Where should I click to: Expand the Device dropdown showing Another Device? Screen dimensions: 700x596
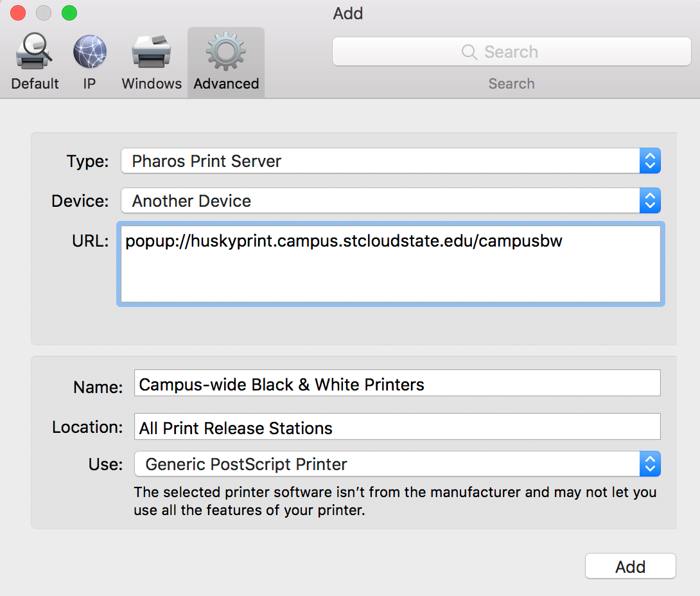(385, 200)
